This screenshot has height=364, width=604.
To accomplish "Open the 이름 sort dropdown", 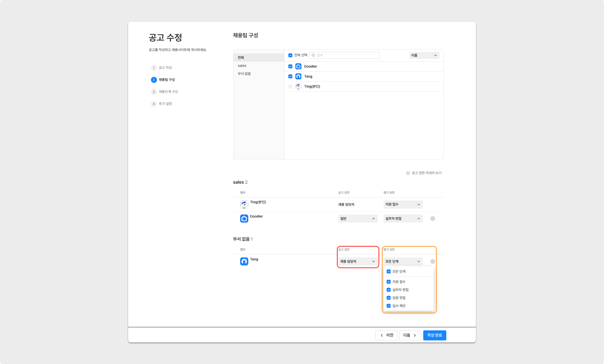I will point(424,55).
